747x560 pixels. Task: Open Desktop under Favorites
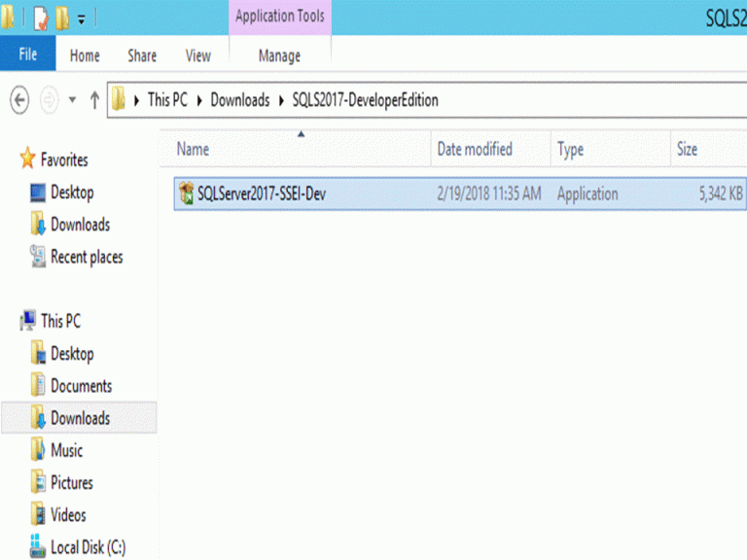click(72, 192)
